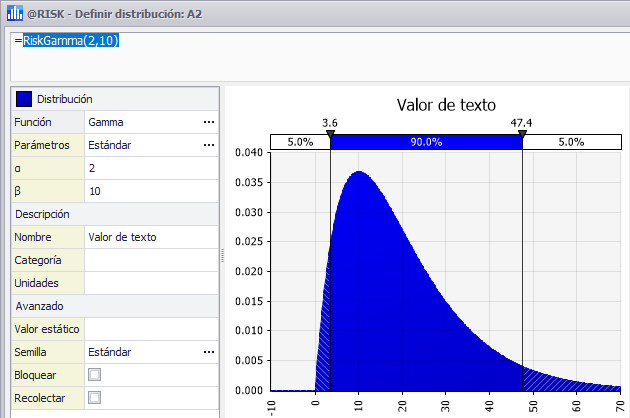Open the Semilla ellipsis options
630x418 pixels.
pos(208,352)
